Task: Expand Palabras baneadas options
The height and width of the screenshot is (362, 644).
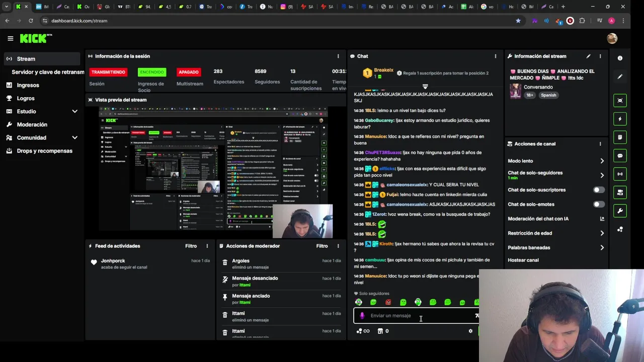Action: (x=602, y=248)
